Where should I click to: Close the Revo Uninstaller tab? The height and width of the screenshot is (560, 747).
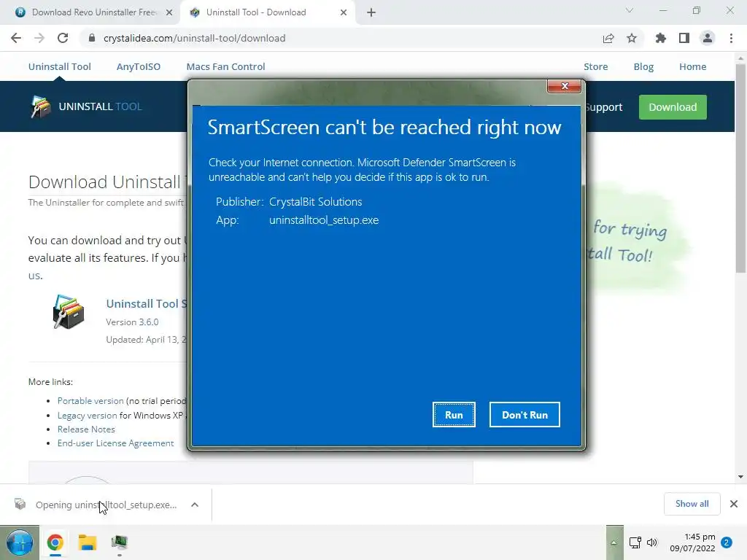[x=169, y=12]
